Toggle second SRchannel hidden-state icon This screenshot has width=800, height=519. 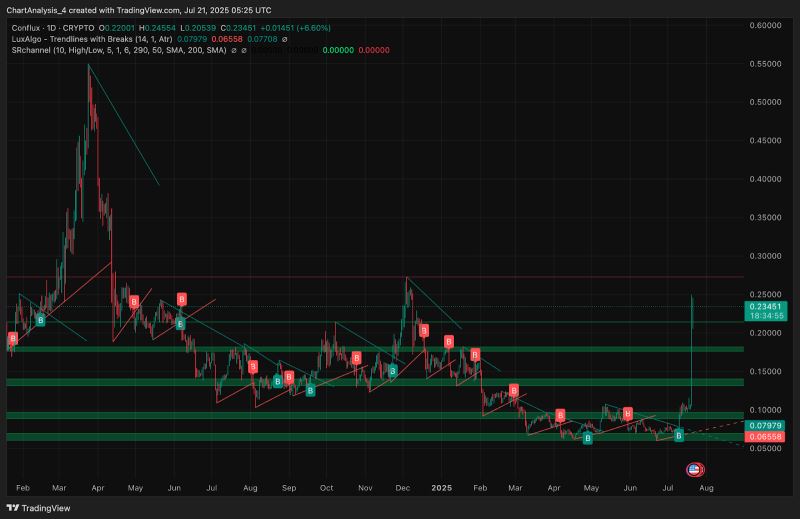click(246, 51)
